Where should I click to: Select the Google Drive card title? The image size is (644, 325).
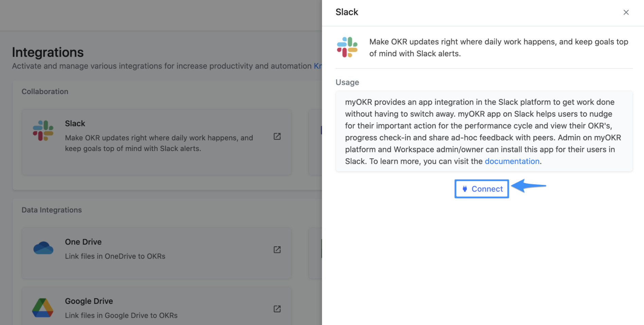coord(89,301)
